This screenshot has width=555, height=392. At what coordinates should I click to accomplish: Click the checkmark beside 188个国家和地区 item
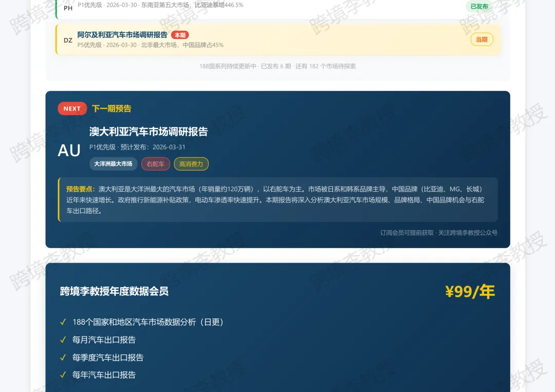tap(63, 322)
